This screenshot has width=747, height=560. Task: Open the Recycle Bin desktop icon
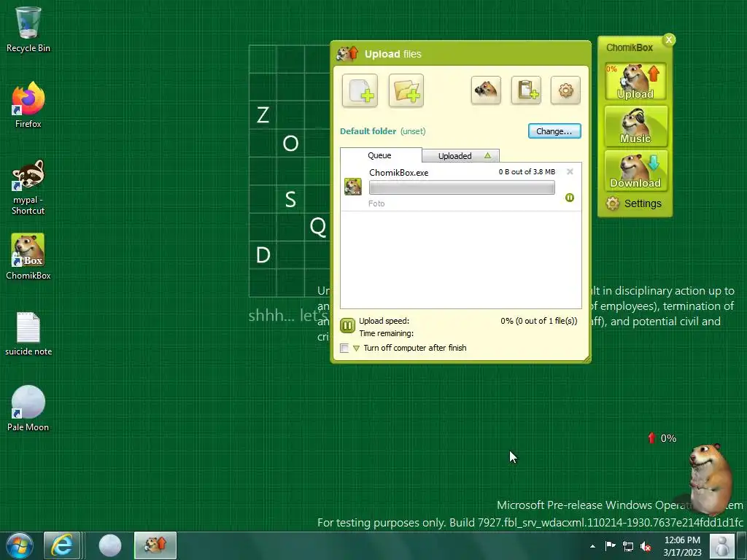28,29
